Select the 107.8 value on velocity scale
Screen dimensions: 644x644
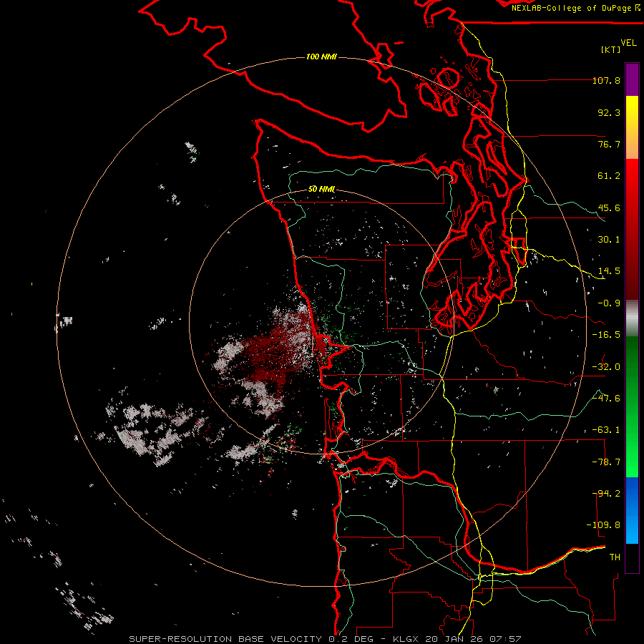pos(606,80)
